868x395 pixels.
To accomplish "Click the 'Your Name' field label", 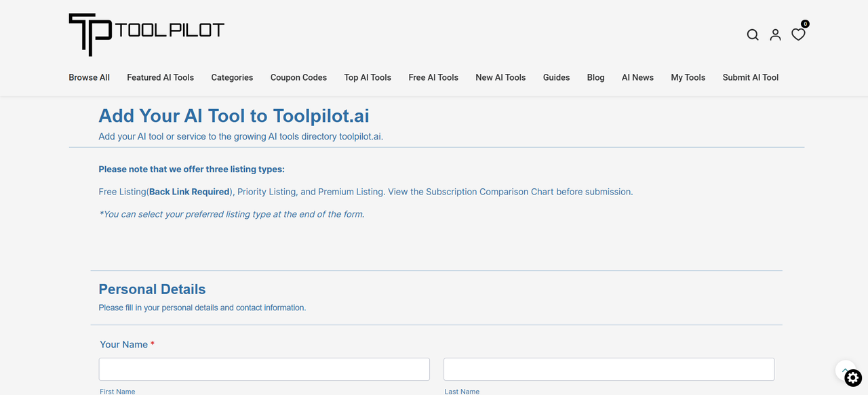I will point(127,344).
